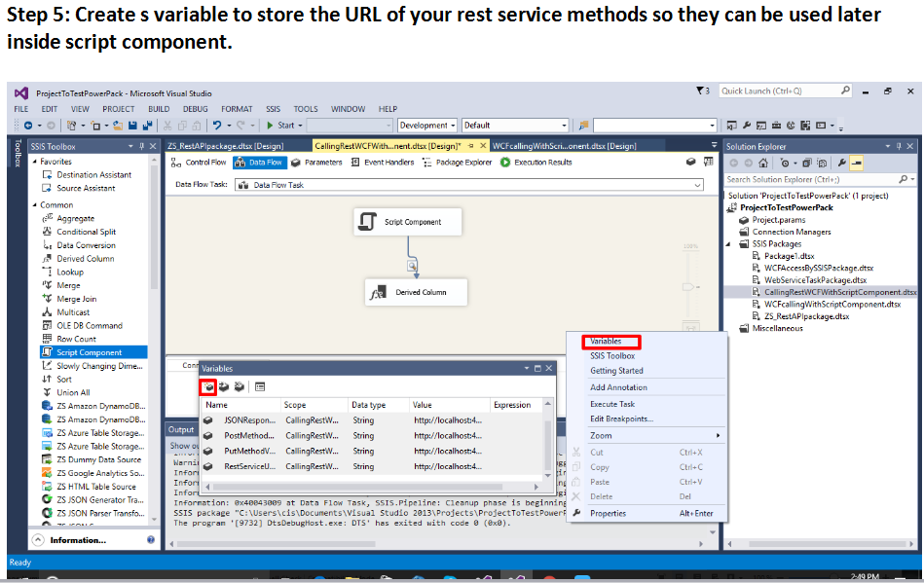924x583 pixels.
Task: Select the RestServiceU... variable row
Action: (374, 466)
